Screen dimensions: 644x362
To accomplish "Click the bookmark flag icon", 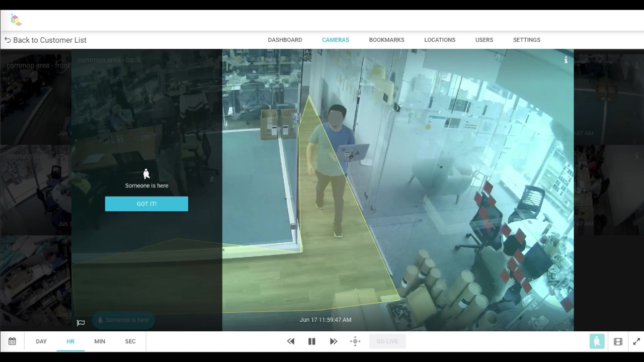I will (x=80, y=323).
